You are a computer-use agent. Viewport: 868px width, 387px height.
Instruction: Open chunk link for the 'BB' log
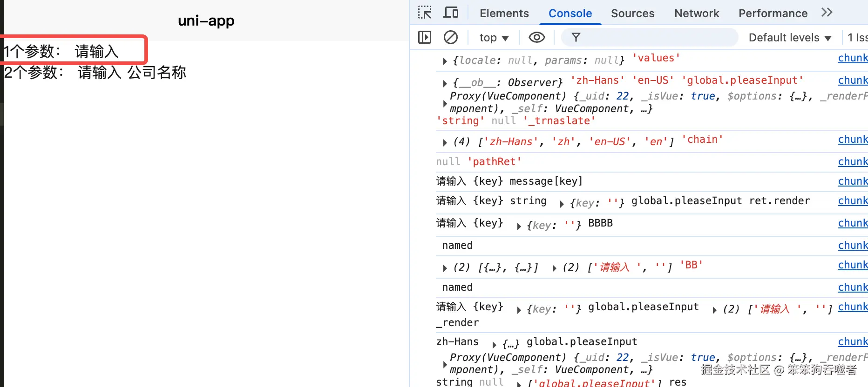853,265
